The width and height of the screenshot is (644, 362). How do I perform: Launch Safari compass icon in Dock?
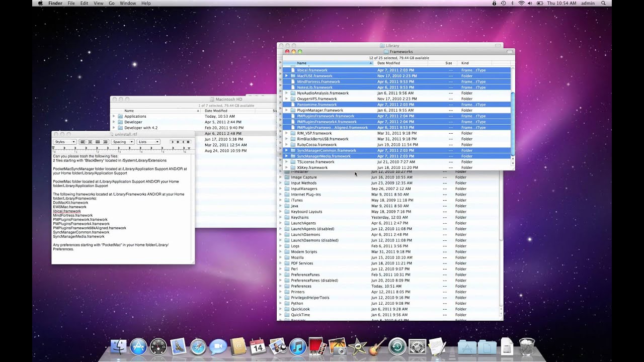(198, 346)
